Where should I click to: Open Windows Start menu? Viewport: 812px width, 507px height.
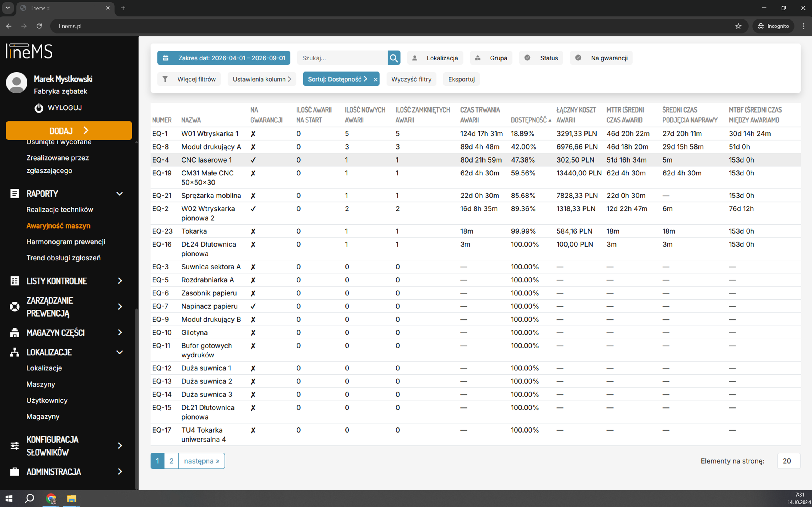(x=9, y=499)
